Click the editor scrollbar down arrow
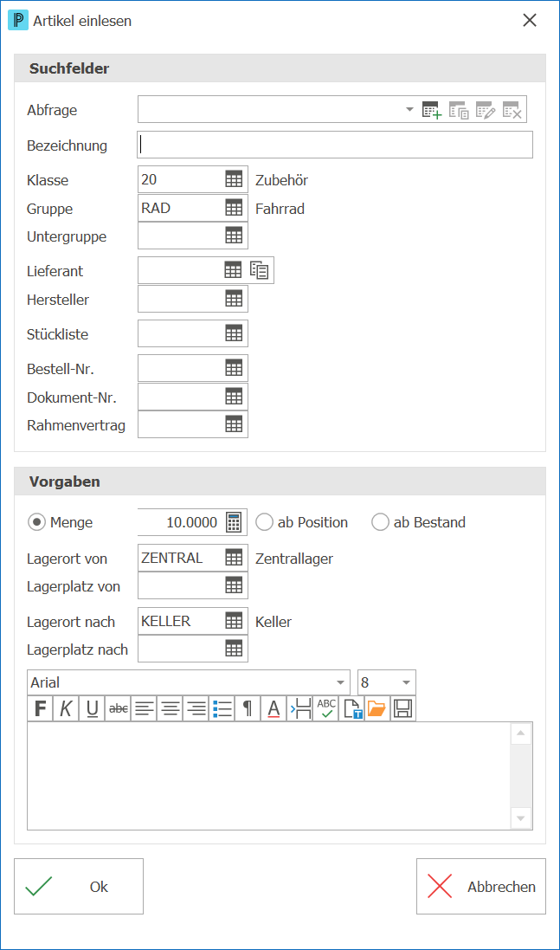Screen dimensions: 560x950 click(x=521, y=818)
